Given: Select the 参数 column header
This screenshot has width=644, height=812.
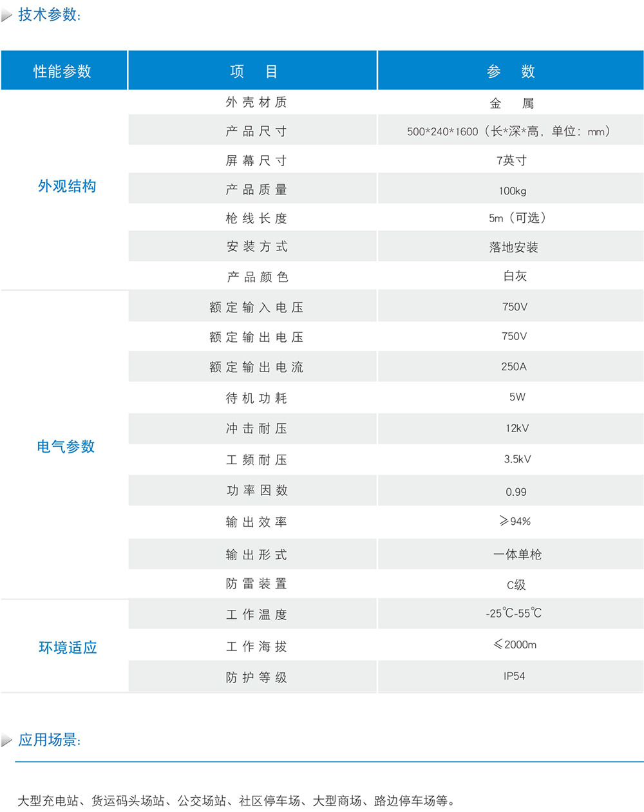Looking at the screenshot, I should [x=511, y=71].
